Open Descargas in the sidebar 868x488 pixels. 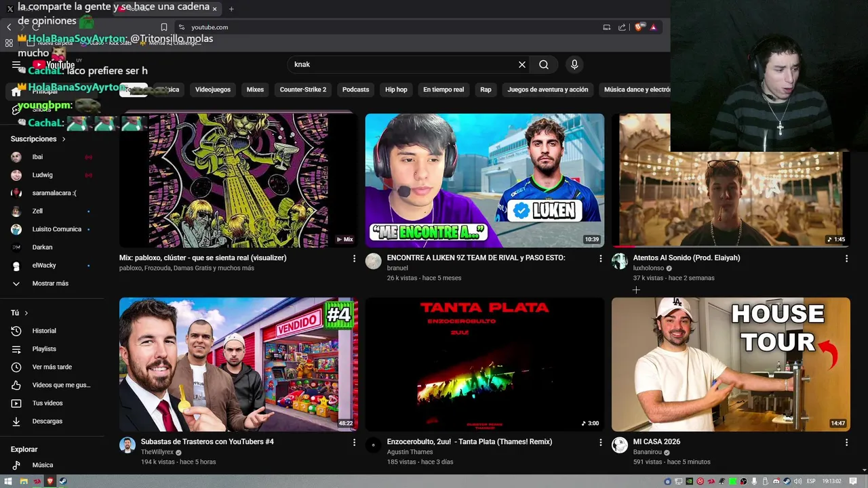(x=52, y=422)
